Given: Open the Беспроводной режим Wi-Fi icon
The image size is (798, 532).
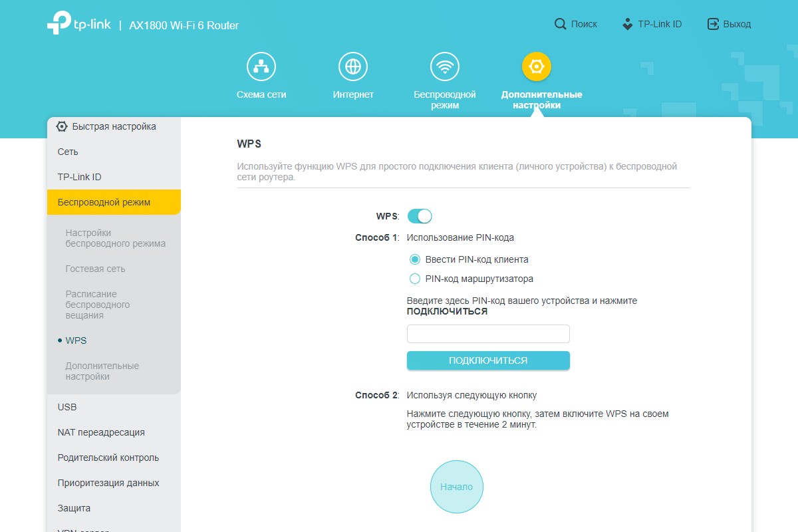Looking at the screenshot, I should [444, 66].
